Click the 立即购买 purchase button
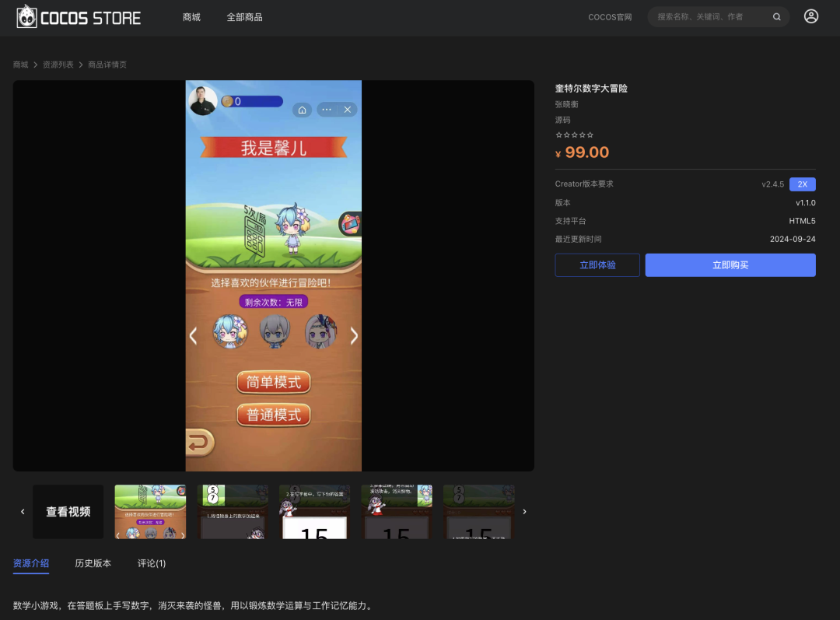840x620 pixels. pyautogui.click(x=730, y=265)
